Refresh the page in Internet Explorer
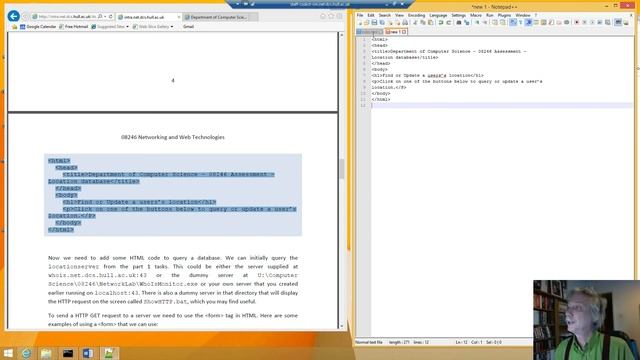This screenshot has height=360, width=640. coord(111,17)
